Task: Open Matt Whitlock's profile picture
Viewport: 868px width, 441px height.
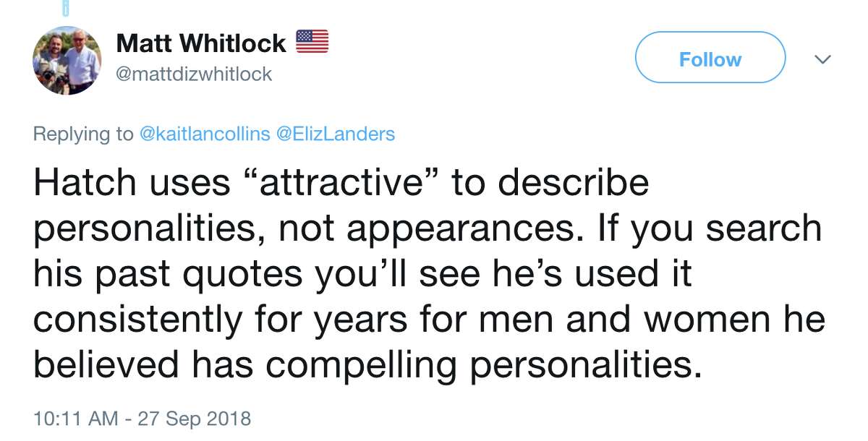Action: pos(67,62)
